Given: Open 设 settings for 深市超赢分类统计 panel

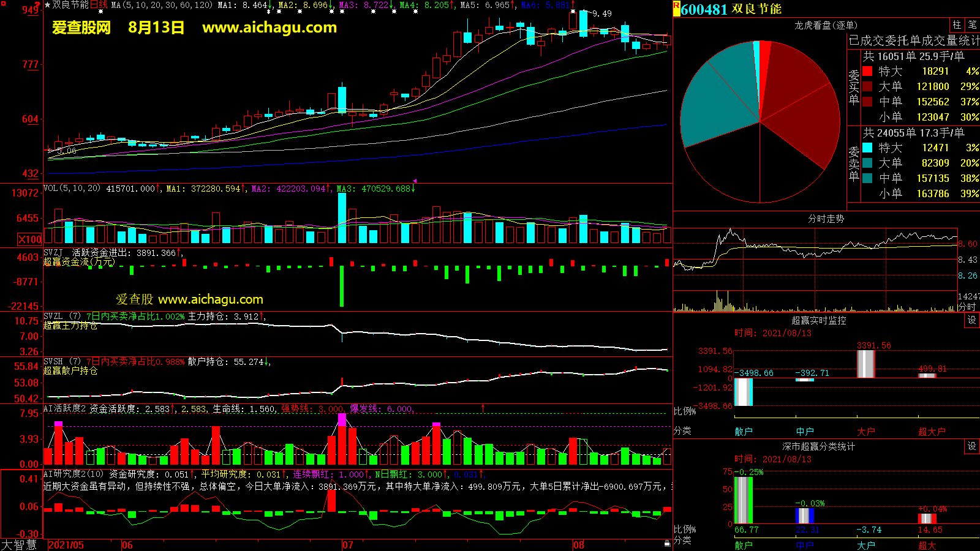Looking at the screenshot, I should click(972, 446).
